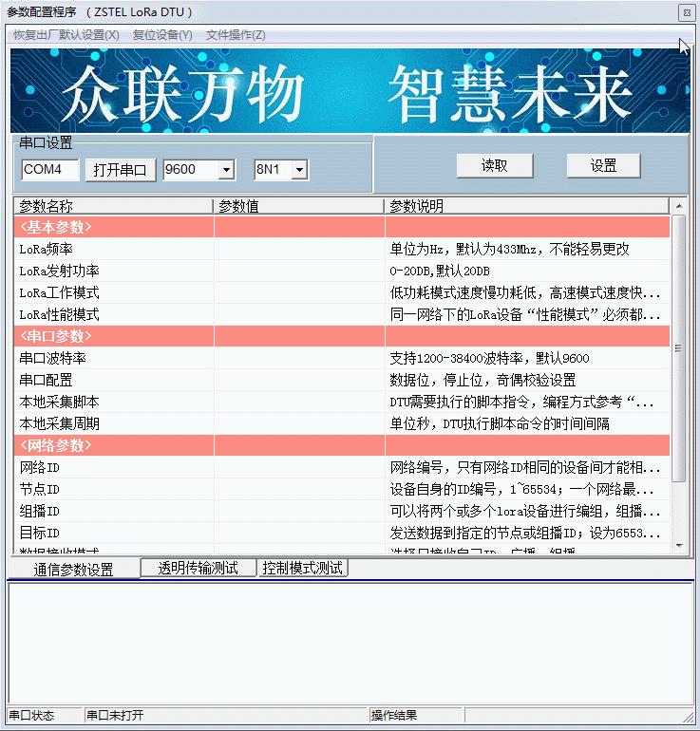The width and height of the screenshot is (700, 731).
Task: Select the <基本参数> group row
Action: coord(342,227)
